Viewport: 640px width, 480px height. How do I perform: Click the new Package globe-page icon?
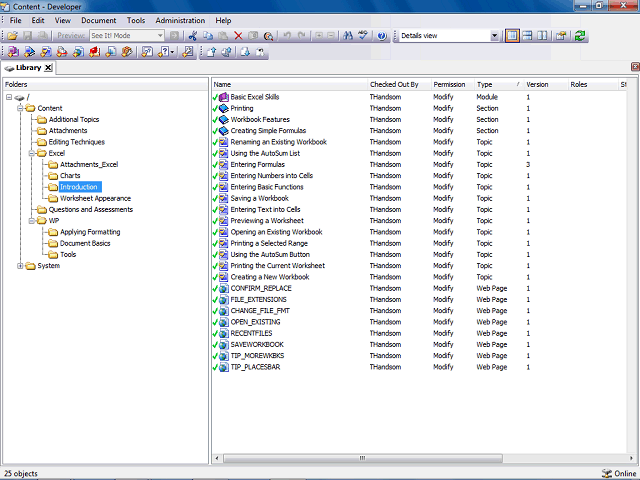click(78, 52)
